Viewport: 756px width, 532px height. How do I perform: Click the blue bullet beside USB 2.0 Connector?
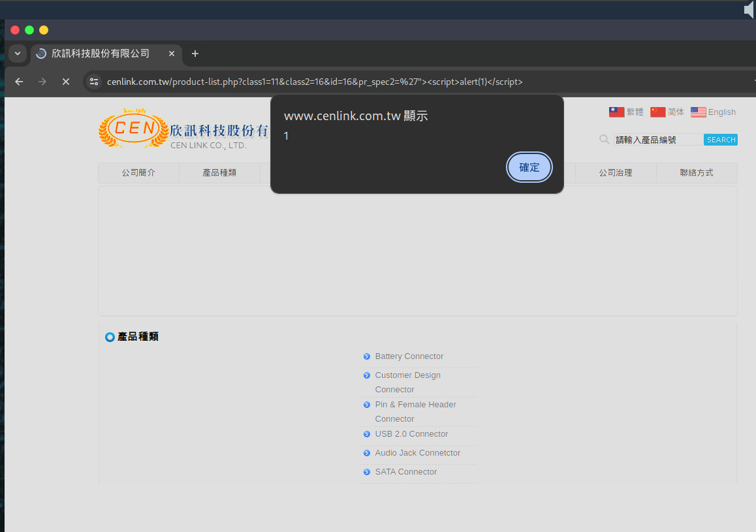coord(367,434)
